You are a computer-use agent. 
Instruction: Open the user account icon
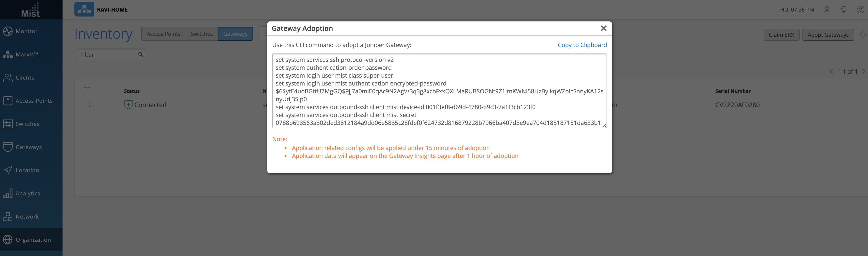[x=827, y=10]
